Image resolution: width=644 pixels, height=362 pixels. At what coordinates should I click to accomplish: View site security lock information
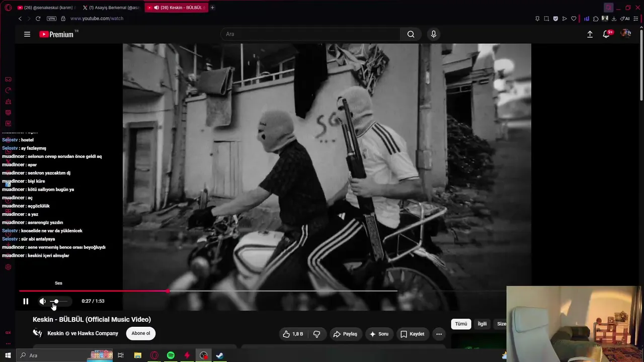coord(63,19)
